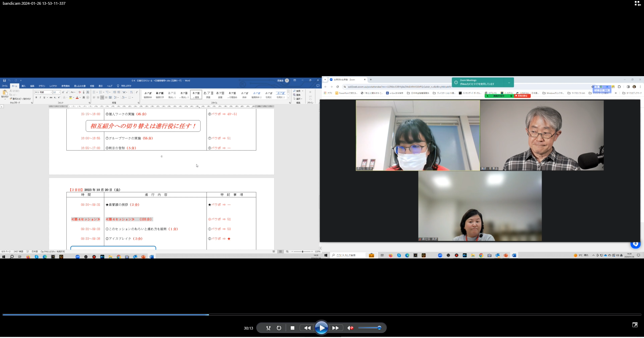Click the Windows Start button in right taskbar
This screenshot has width=644, height=338.
[326, 255]
